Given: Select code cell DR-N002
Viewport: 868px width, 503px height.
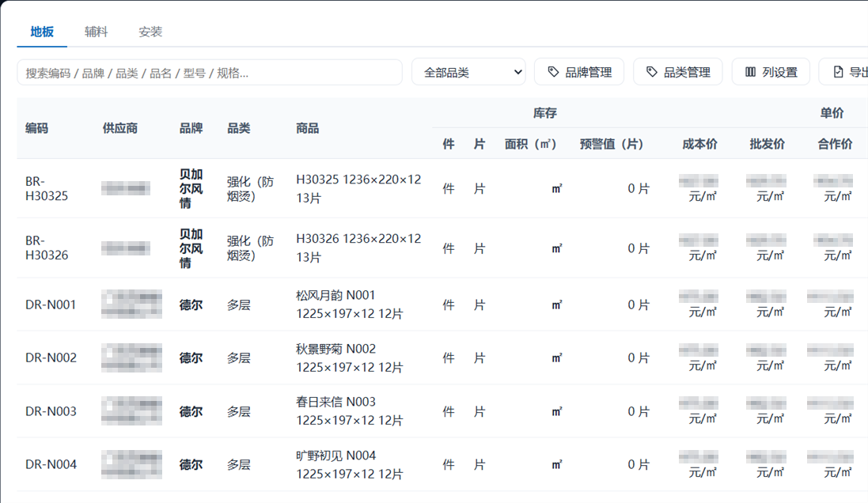Looking at the screenshot, I should coord(51,358).
